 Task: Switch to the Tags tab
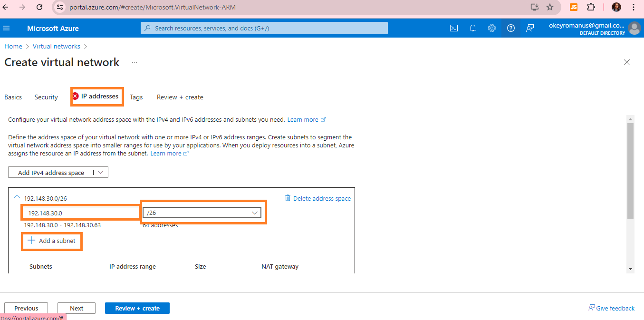pyautogui.click(x=136, y=97)
